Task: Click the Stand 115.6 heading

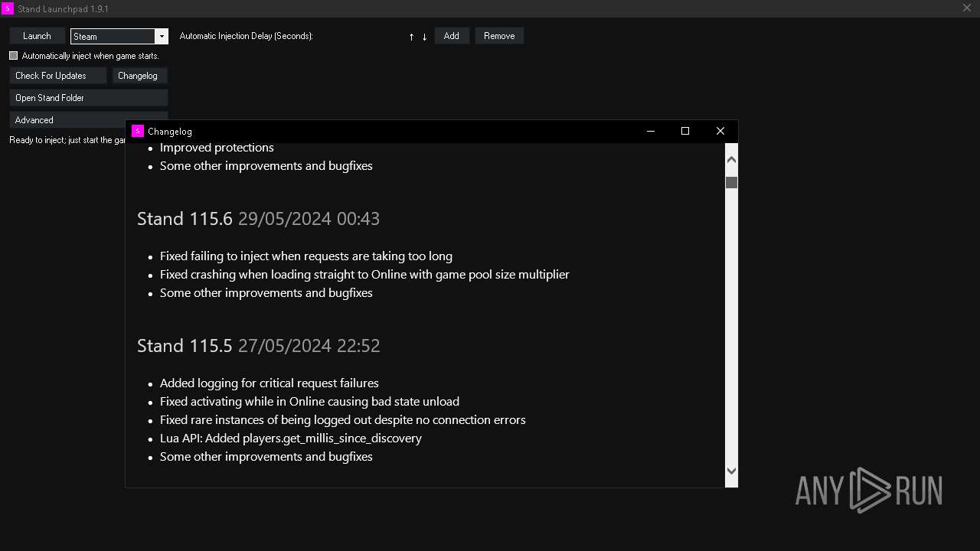Action: (x=185, y=219)
